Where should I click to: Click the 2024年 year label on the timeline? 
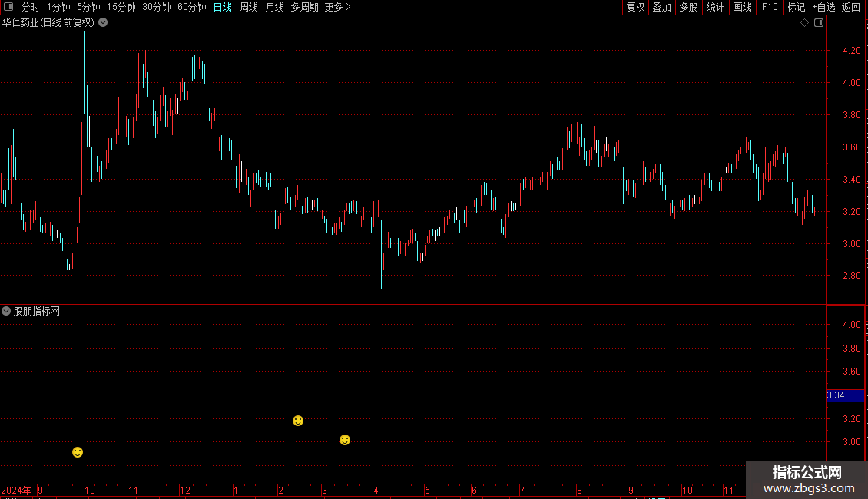[x=16, y=490]
